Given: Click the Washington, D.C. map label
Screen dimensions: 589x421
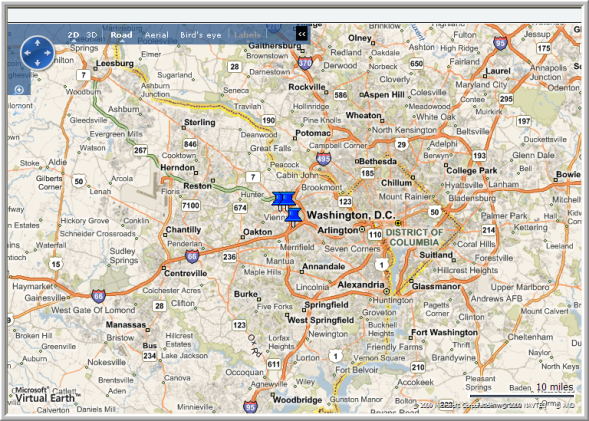Looking at the screenshot, I should 351,215.
